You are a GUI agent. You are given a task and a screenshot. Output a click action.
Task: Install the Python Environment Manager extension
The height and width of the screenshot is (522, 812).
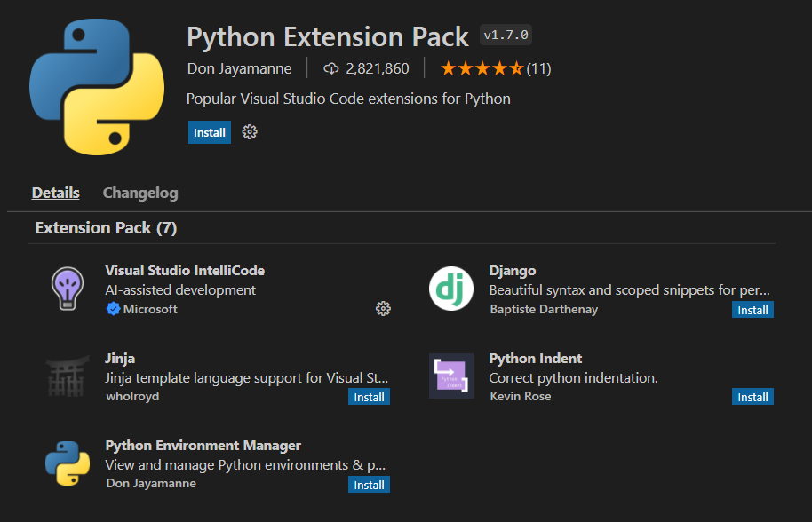point(369,485)
